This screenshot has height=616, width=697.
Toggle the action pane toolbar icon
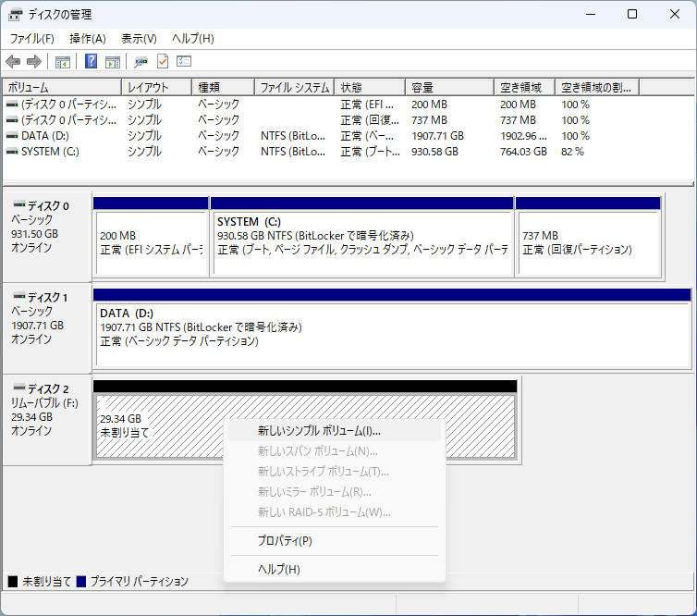113,62
